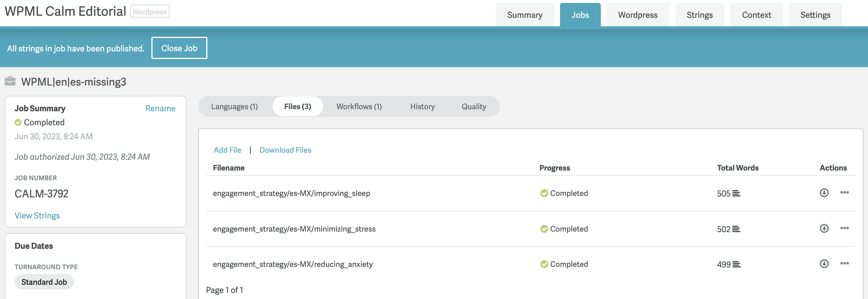Open more actions for reducing_anxiety file

coord(844,263)
